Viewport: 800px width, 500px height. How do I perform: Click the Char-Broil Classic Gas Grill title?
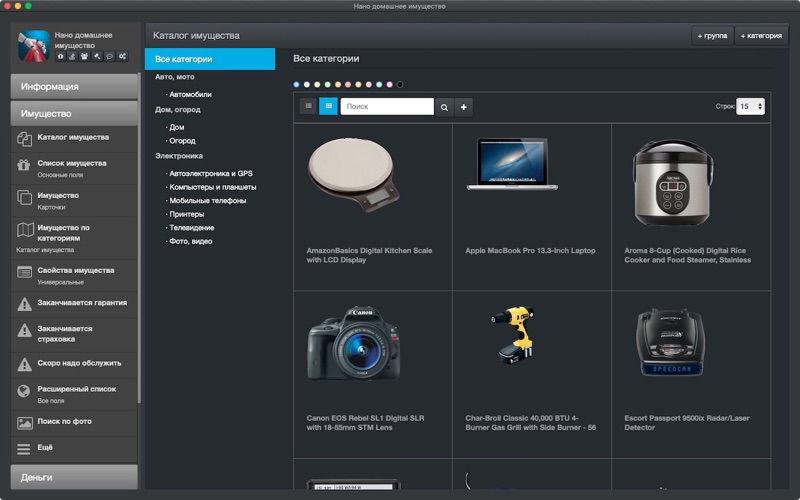[530, 423]
